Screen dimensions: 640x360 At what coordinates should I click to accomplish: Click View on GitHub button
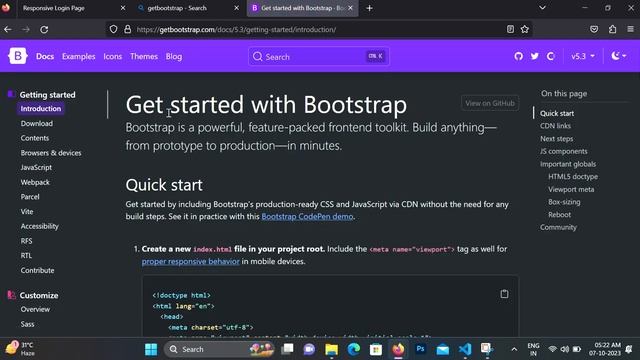click(x=490, y=103)
